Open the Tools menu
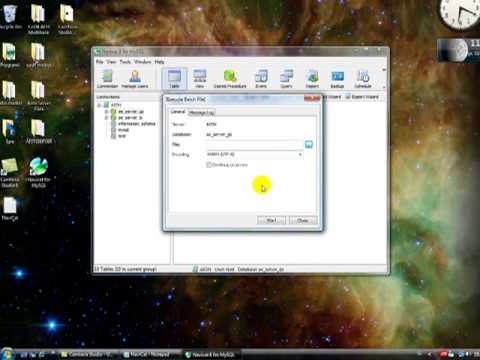 point(125,62)
